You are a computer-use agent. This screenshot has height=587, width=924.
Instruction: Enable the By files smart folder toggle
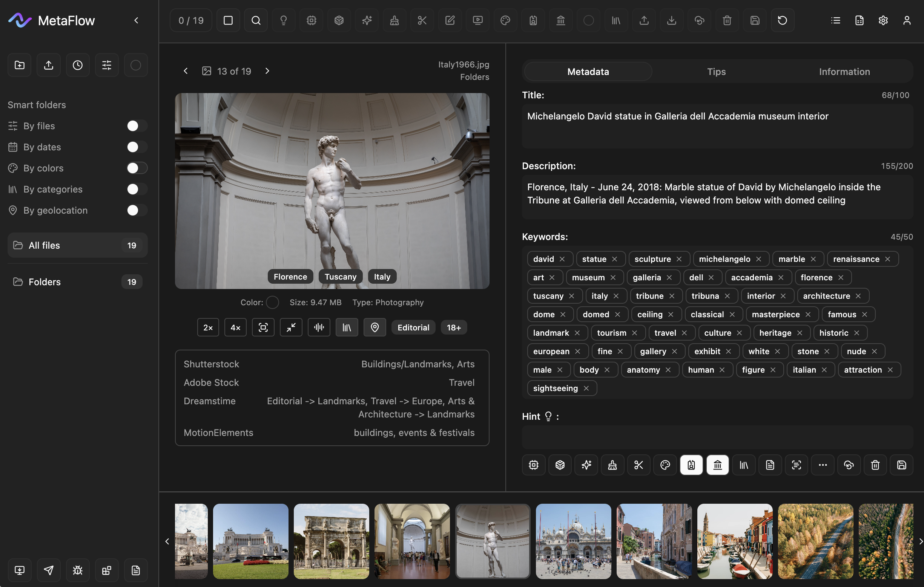coord(137,126)
